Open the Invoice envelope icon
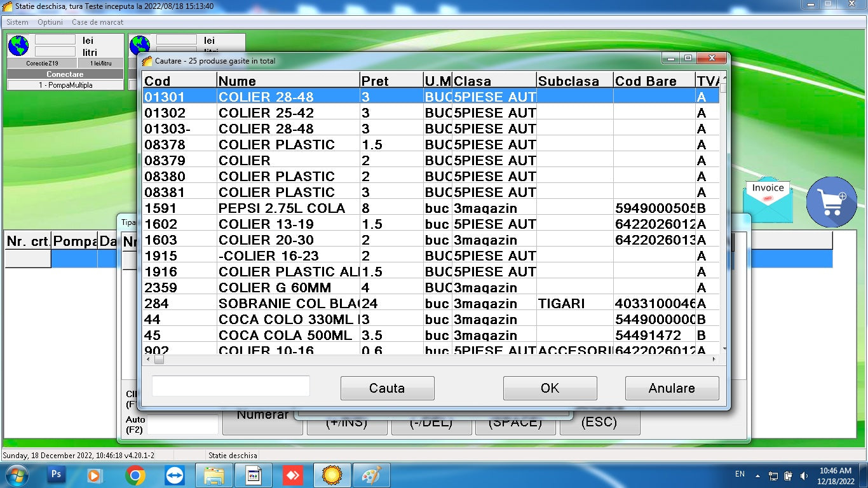 [x=768, y=200]
